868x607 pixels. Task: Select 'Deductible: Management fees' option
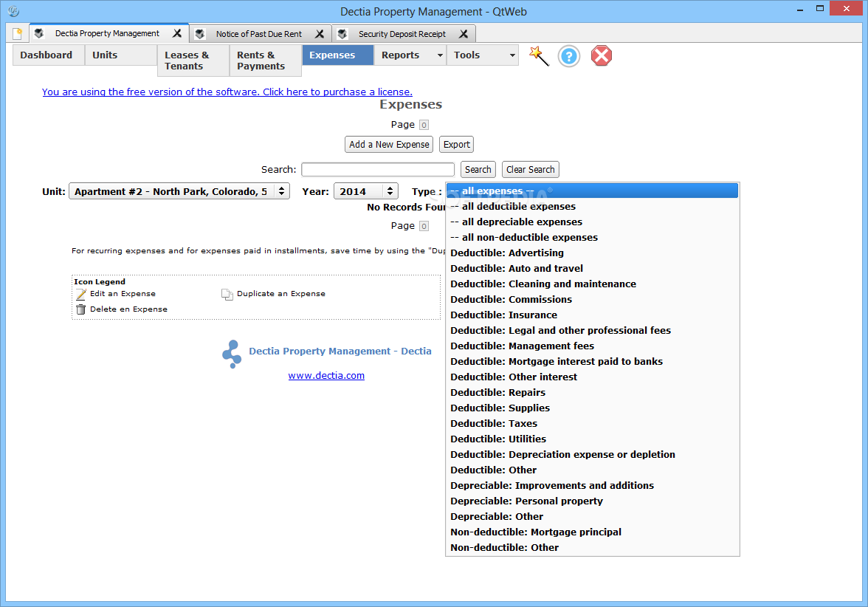click(592, 346)
